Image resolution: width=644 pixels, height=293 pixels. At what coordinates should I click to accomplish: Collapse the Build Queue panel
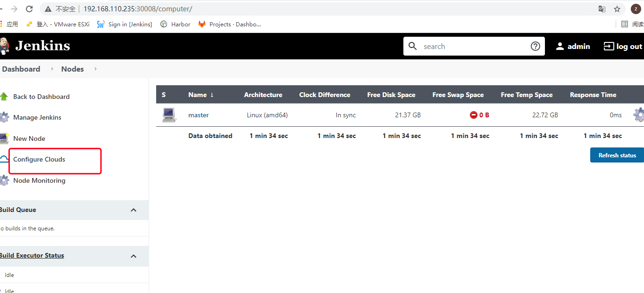(x=134, y=210)
